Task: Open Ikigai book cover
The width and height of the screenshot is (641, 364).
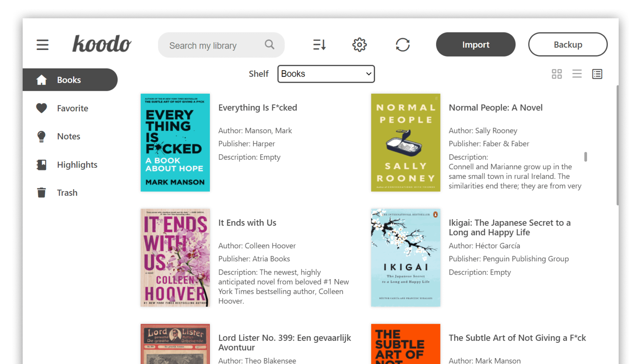Action: coord(406,258)
